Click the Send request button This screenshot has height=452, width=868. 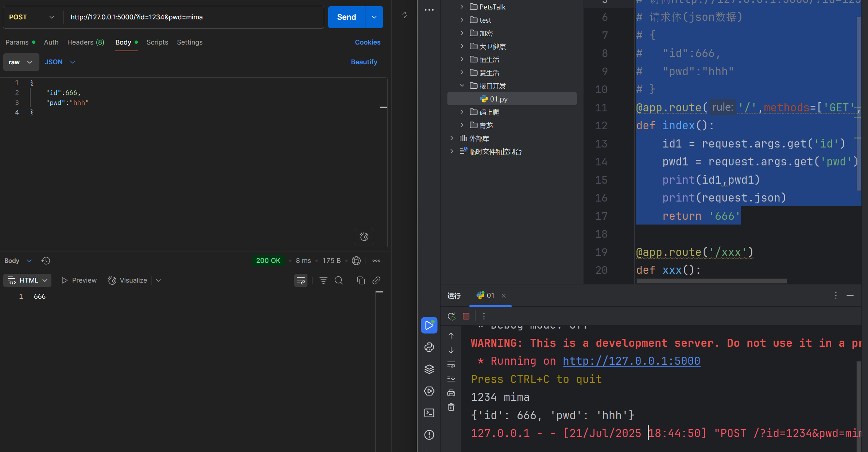click(x=346, y=17)
